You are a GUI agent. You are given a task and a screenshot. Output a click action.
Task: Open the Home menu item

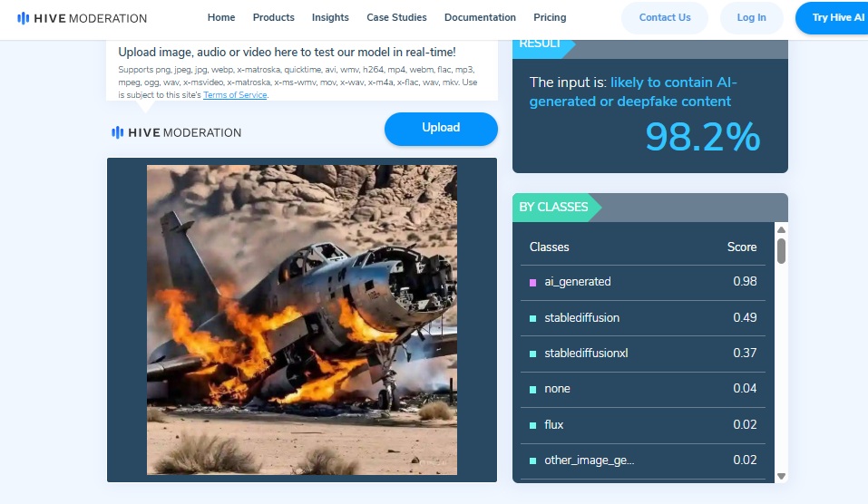click(x=221, y=18)
